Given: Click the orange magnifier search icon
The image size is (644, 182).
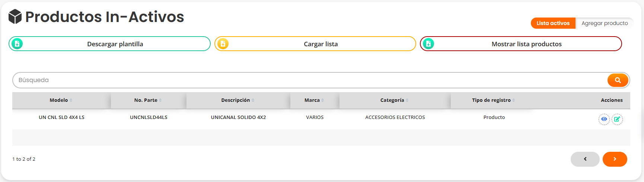Looking at the screenshot, I should (618, 80).
